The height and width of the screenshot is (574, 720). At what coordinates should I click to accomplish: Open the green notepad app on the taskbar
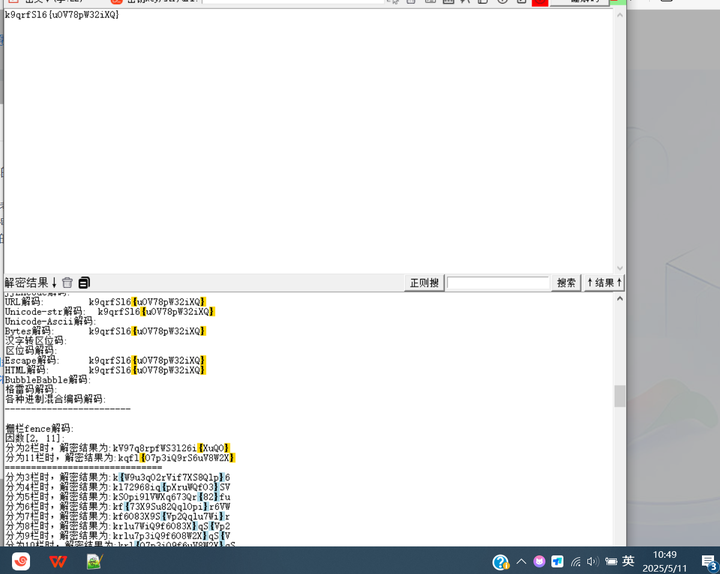[x=95, y=561]
